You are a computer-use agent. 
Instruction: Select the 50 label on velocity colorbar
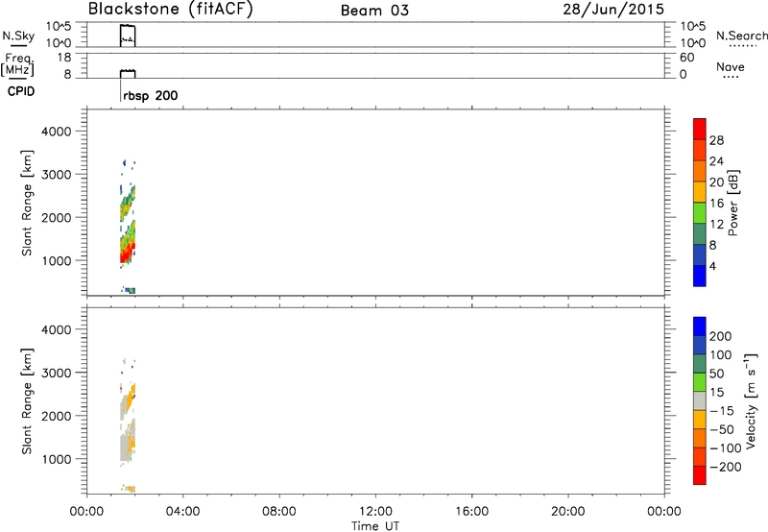coord(716,374)
